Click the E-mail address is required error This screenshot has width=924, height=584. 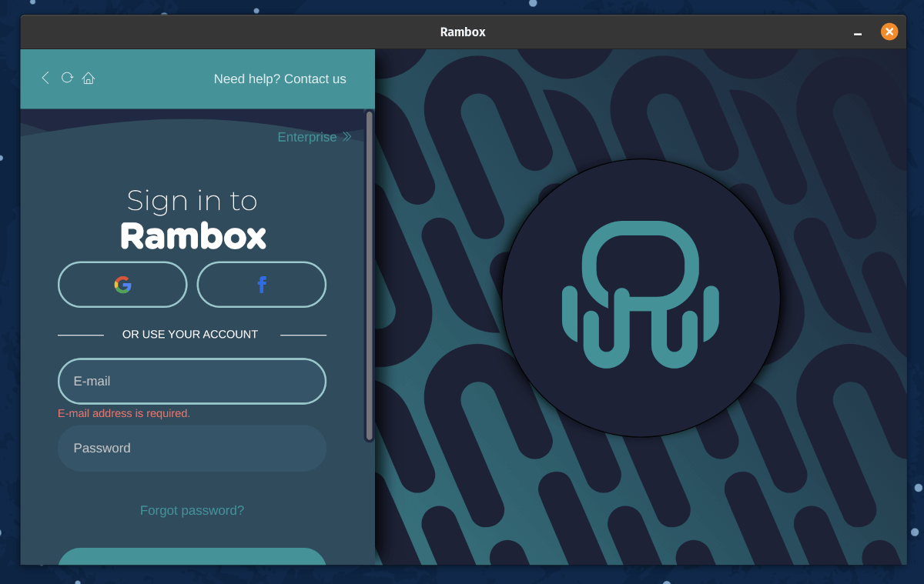pyautogui.click(x=124, y=413)
